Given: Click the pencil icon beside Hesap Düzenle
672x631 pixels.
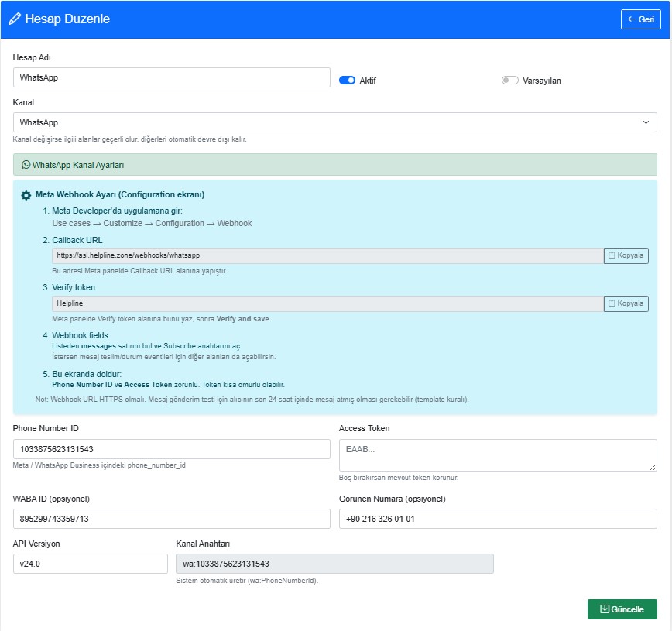Looking at the screenshot, I should coord(15,19).
